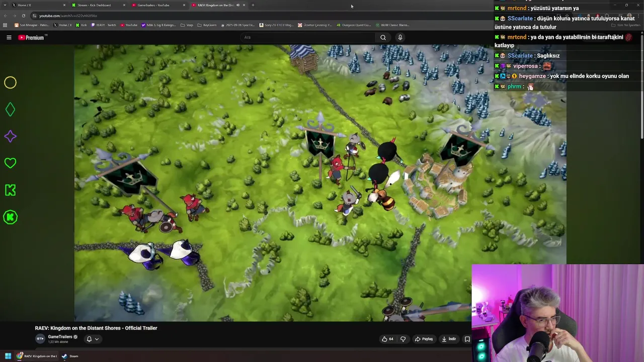Screen dimensions: 644x362
Task: Click the phrm chat username
Action: 514,86
